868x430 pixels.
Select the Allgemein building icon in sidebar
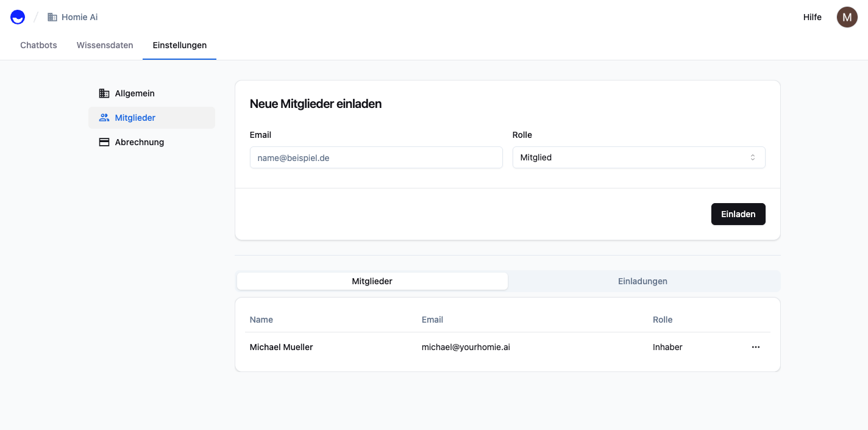[x=104, y=93]
